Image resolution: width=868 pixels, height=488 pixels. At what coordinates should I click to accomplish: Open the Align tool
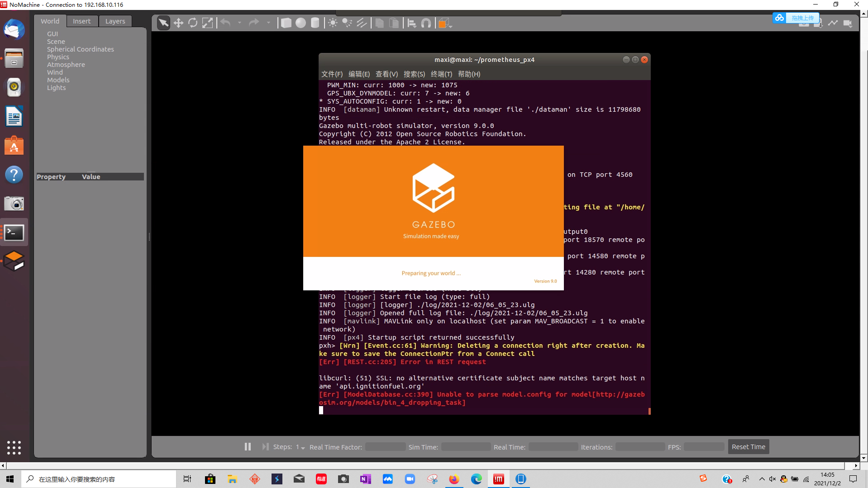pyautogui.click(x=412, y=23)
